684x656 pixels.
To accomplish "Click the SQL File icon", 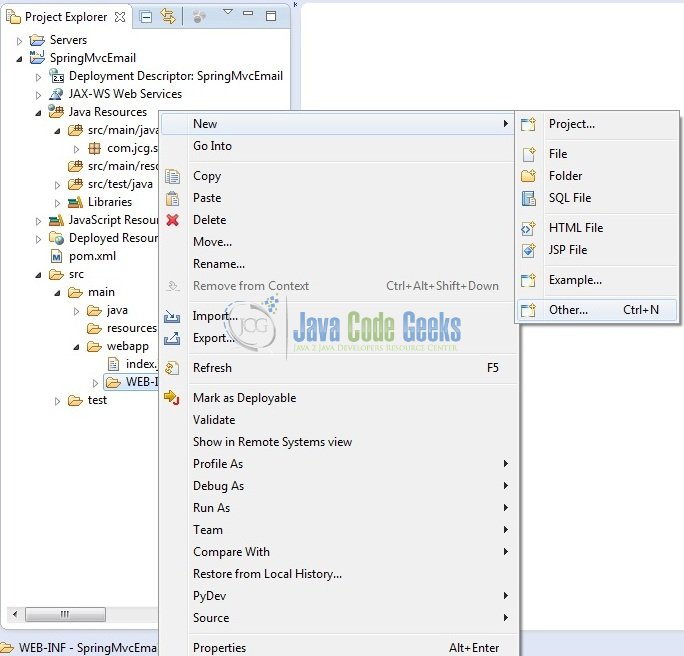I will click(x=529, y=198).
